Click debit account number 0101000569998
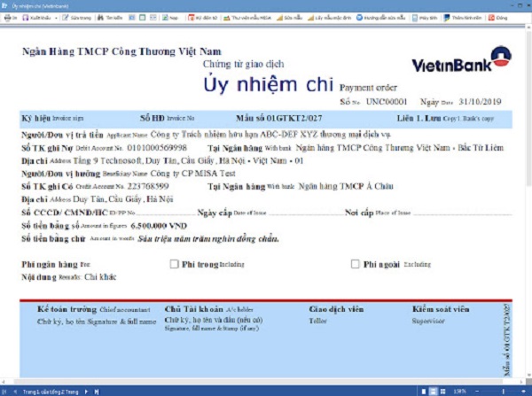Image resolution: width=532 pixels, height=396 pixels. 157,148
